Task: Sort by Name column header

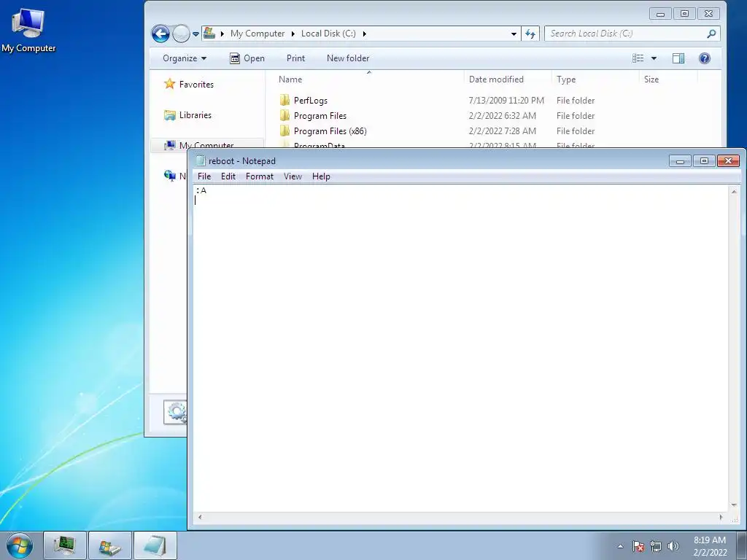Action: tap(290, 79)
